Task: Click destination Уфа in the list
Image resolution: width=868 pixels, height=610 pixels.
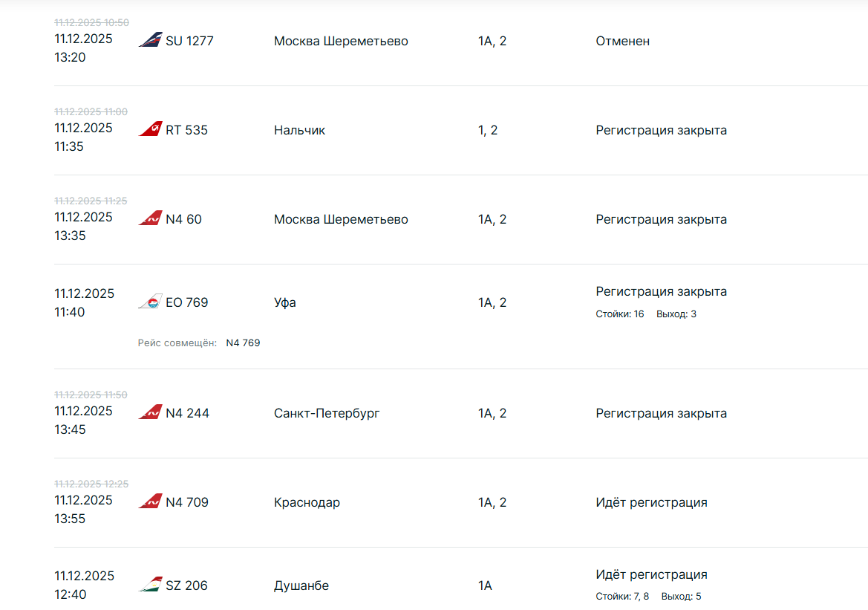Action: pos(285,302)
